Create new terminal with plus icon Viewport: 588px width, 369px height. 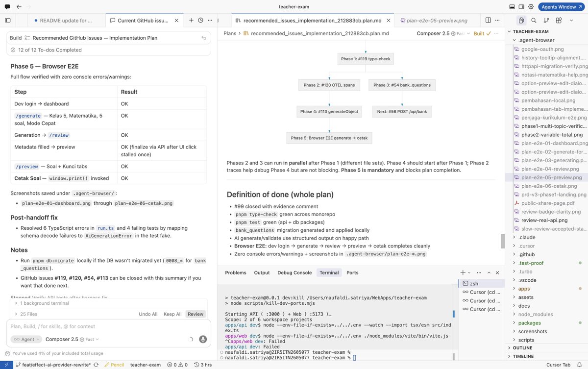pyautogui.click(x=463, y=272)
